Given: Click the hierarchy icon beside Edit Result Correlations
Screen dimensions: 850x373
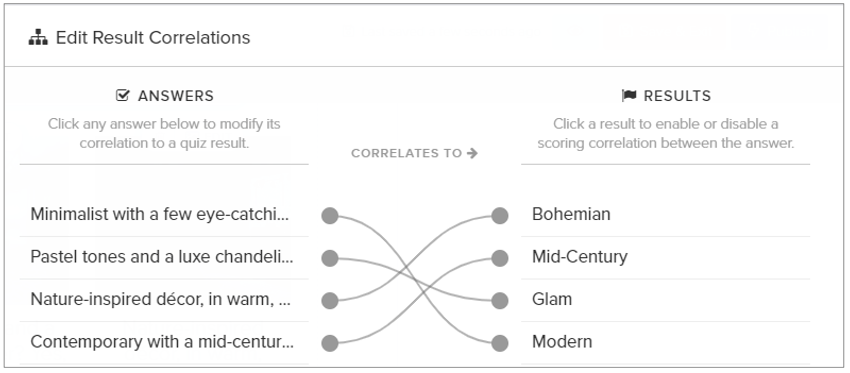Looking at the screenshot, I should pos(38,38).
